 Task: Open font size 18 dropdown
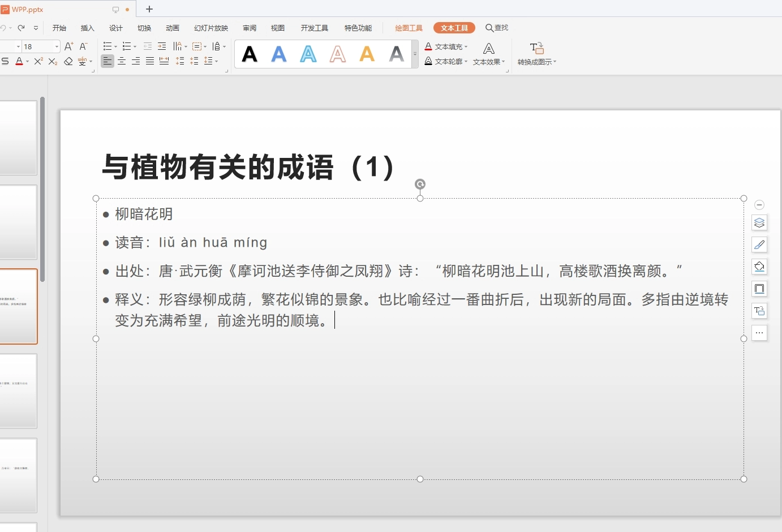point(57,46)
